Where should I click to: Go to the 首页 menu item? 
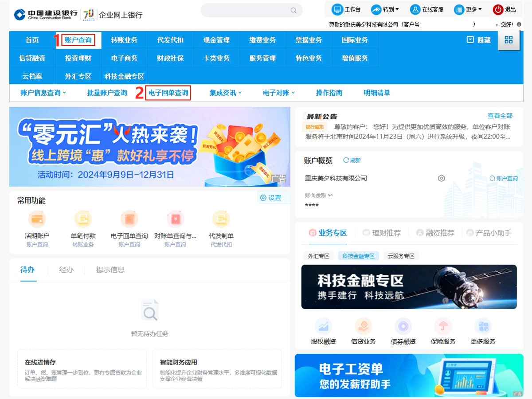(x=32, y=40)
